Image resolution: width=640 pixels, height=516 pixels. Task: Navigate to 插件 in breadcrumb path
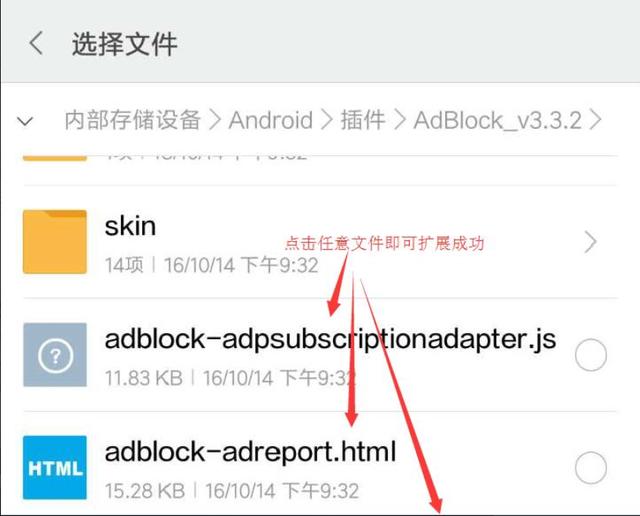pos(363,120)
